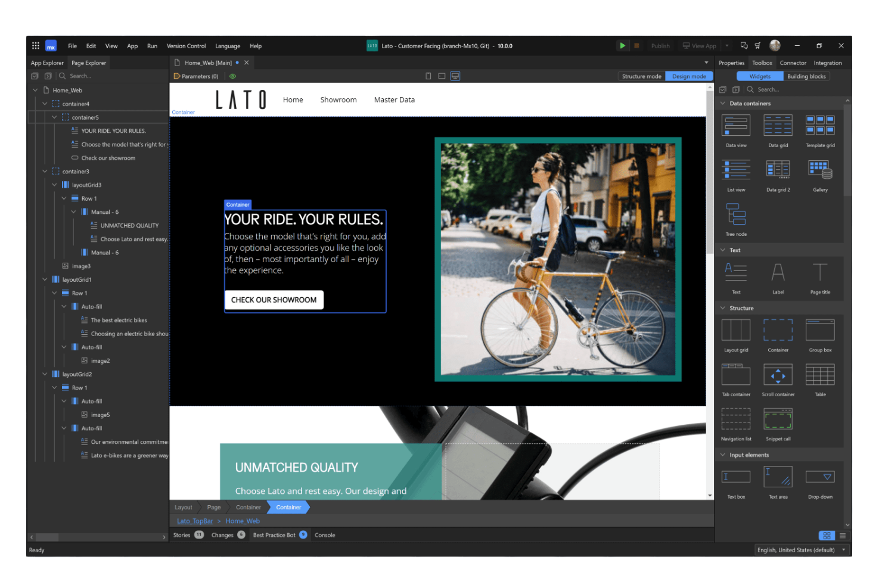Select the Tree node widget
This screenshot has height=588, width=882.
tap(735, 214)
